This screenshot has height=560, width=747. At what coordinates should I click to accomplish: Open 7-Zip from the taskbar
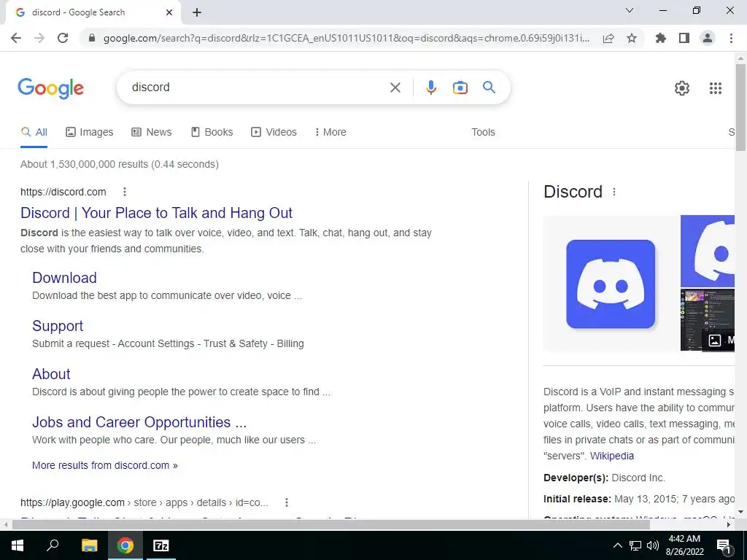pos(160,545)
